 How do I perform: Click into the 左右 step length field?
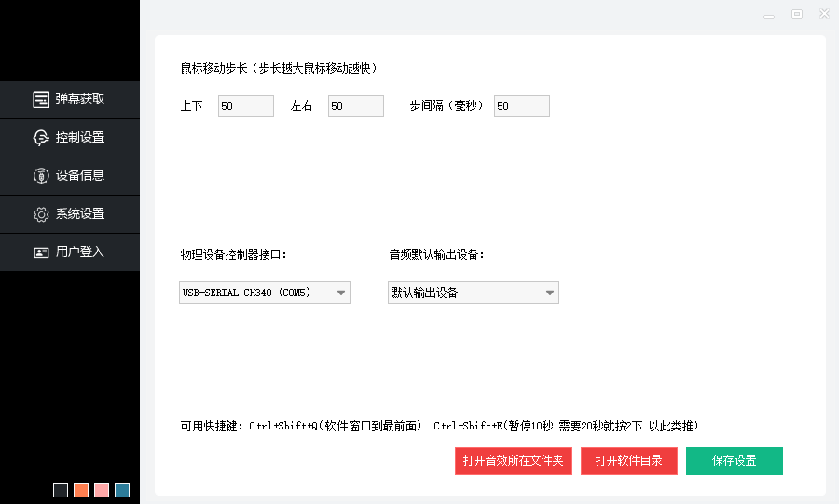[355, 106]
